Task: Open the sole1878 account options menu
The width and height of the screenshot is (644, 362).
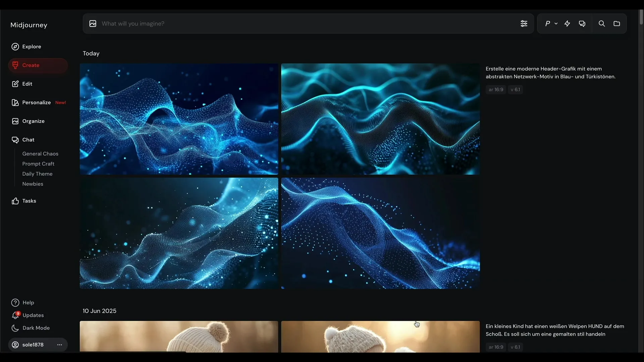Action: (x=59, y=345)
